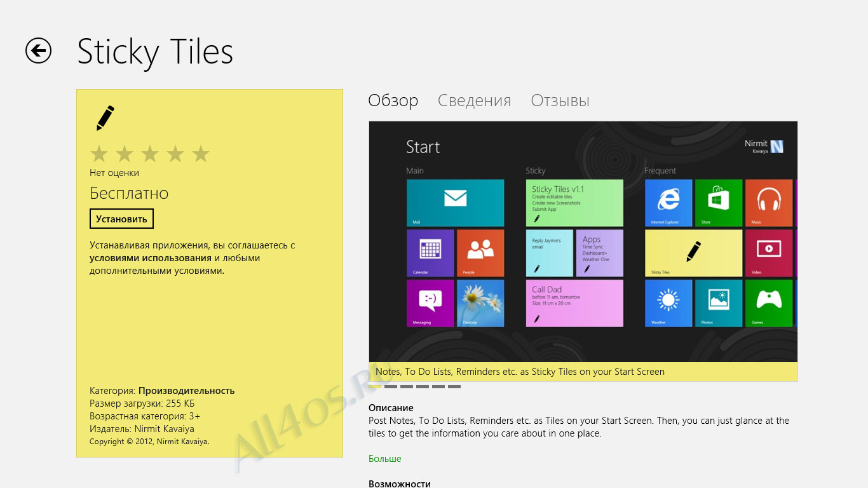This screenshot has height=488, width=868.
Task: Click the Video tile in the screenshot
Action: (x=769, y=253)
